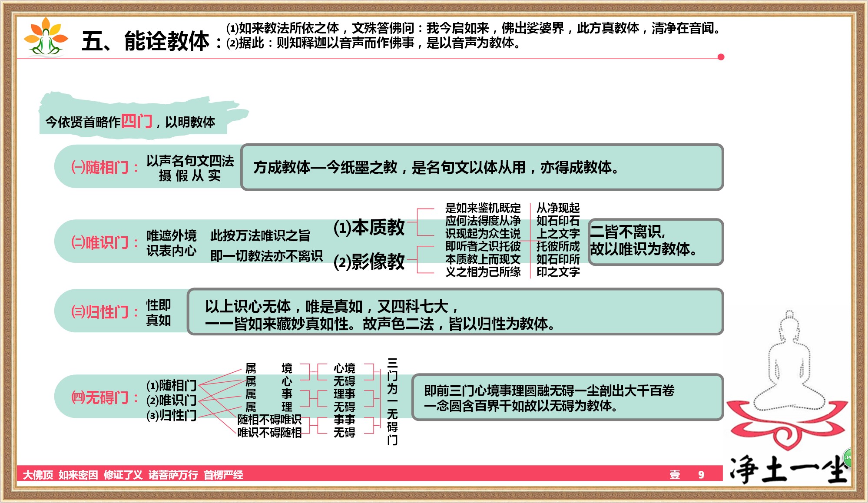Screen dimensions: 868x503
Task: Collapse the (四)无碍门 diagram
Action: 101,397
